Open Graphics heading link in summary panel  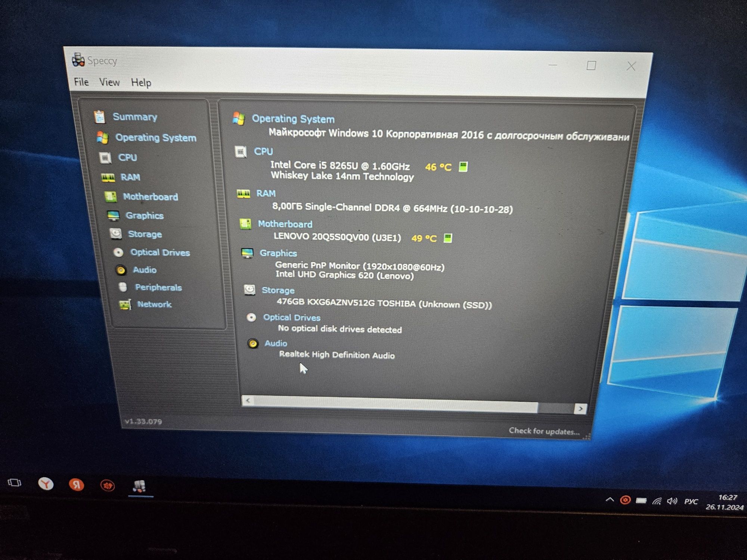click(278, 253)
